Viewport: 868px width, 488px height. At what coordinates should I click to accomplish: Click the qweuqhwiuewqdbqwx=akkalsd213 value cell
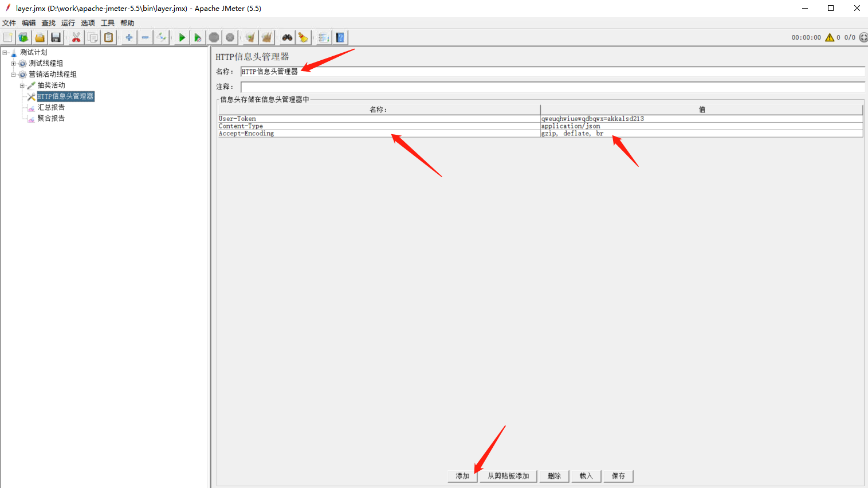click(x=702, y=119)
